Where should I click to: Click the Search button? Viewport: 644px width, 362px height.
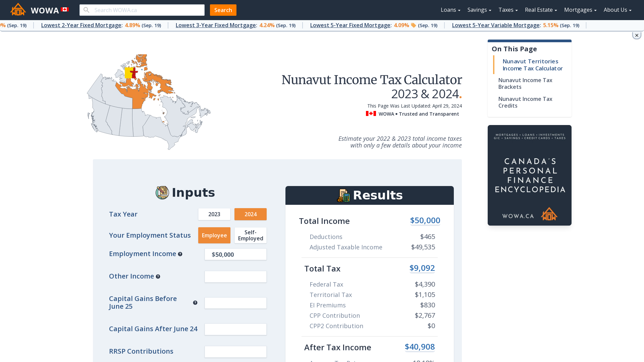click(x=223, y=10)
